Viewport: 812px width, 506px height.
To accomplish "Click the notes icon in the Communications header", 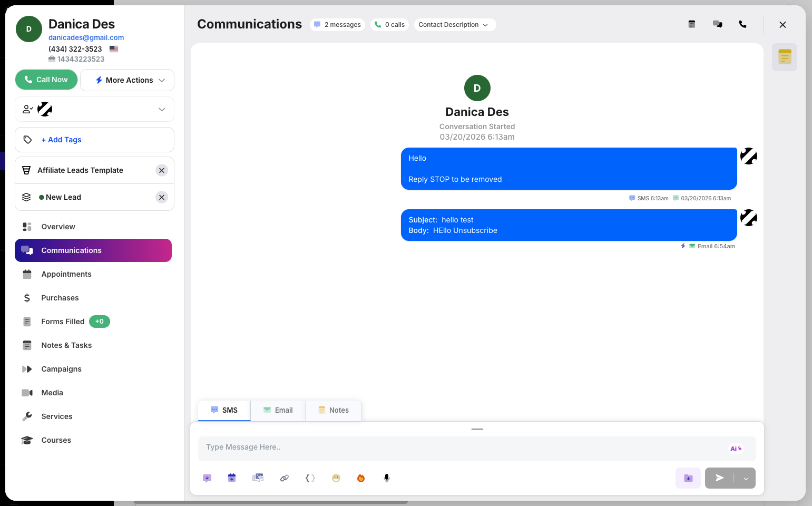I will click(692, 24).
